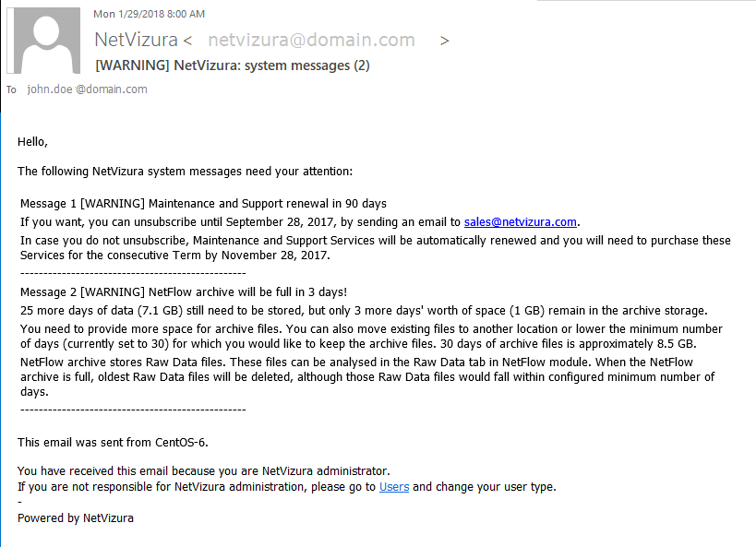Click the dashed separator below Message 1
The width and height of the screenshot is (756, 547).
(x=133, y=273)
